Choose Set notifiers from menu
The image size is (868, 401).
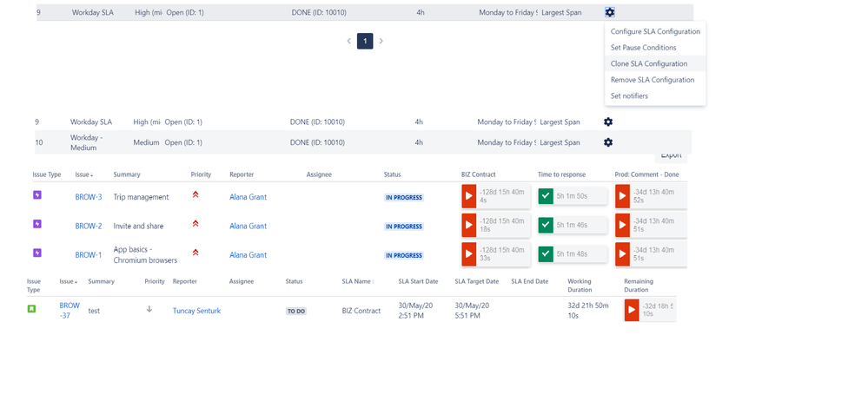click(655, 95)
